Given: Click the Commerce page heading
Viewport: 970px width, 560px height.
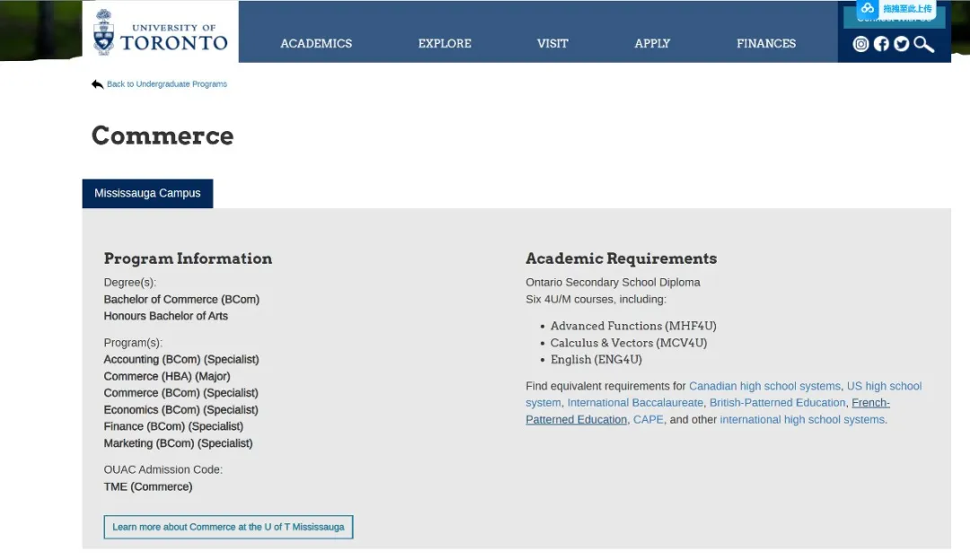Looking at the screenshot, I should [x=163, y=136].
